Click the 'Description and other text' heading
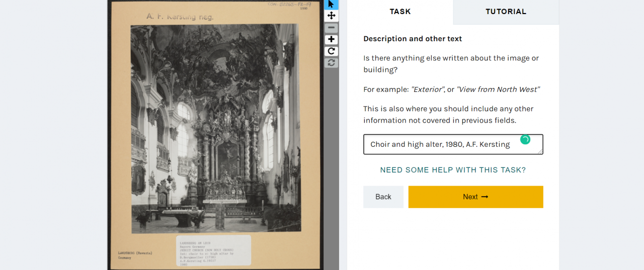The height and width of the screenshot is (270, 644). pyautogui.click(x=413, y=39)
